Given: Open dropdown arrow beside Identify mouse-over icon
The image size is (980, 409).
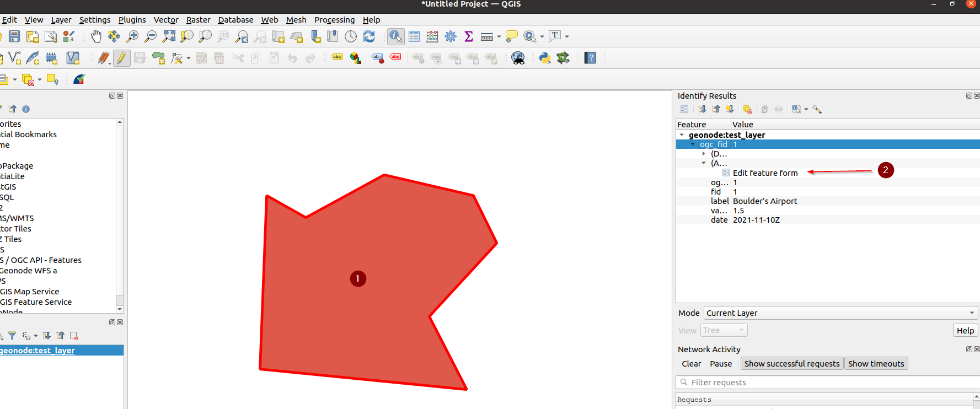Looking at the screenshot, I should pyautogui.click(x=806, y=110).
